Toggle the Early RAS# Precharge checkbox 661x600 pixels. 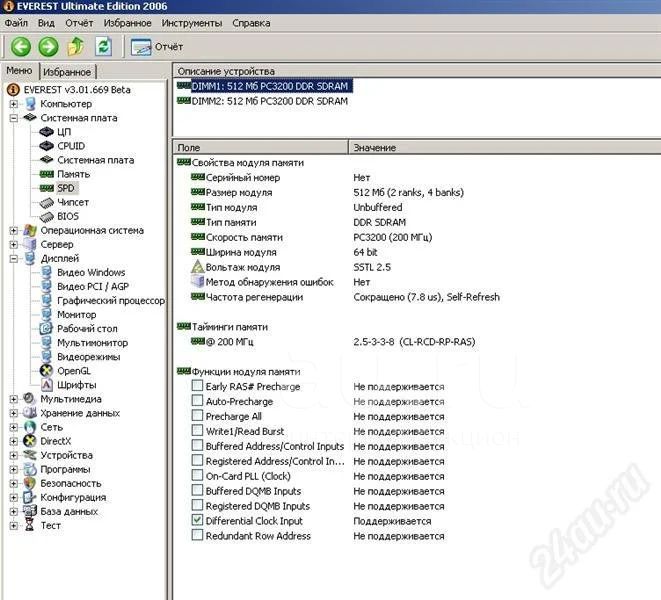pyautogui.click(x=197, y=385)
